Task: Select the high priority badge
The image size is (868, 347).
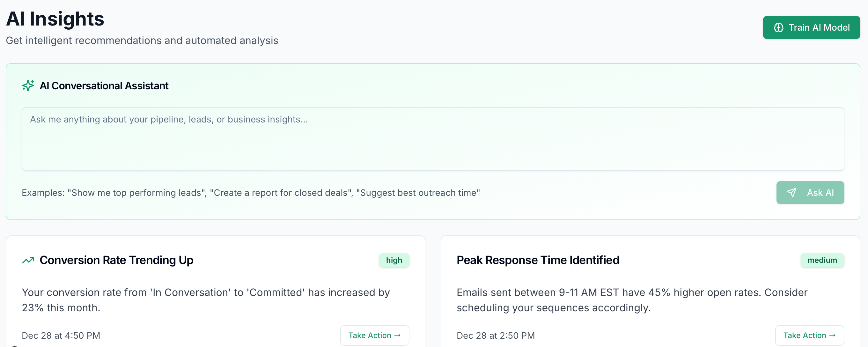Action: pyautogui.click(x=394, y=260)
